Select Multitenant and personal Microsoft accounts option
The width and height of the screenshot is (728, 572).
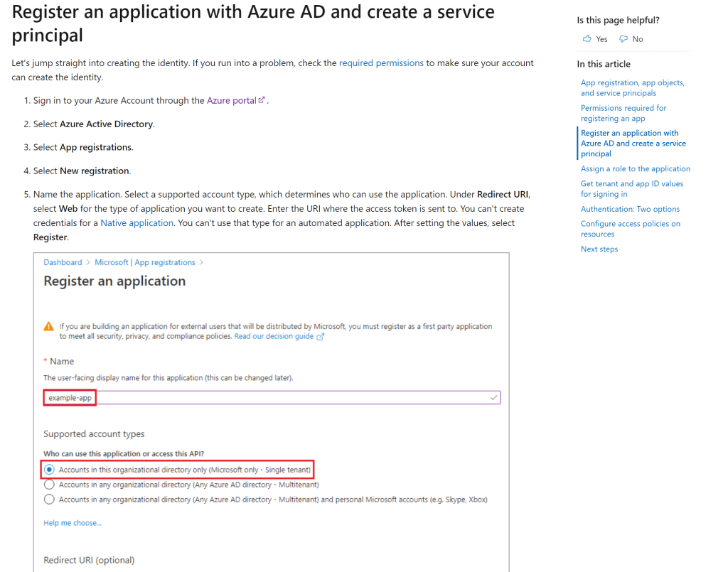(49, 500)
